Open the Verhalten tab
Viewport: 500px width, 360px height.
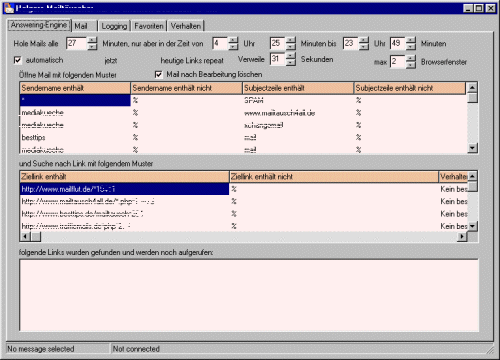click(186, 26)
